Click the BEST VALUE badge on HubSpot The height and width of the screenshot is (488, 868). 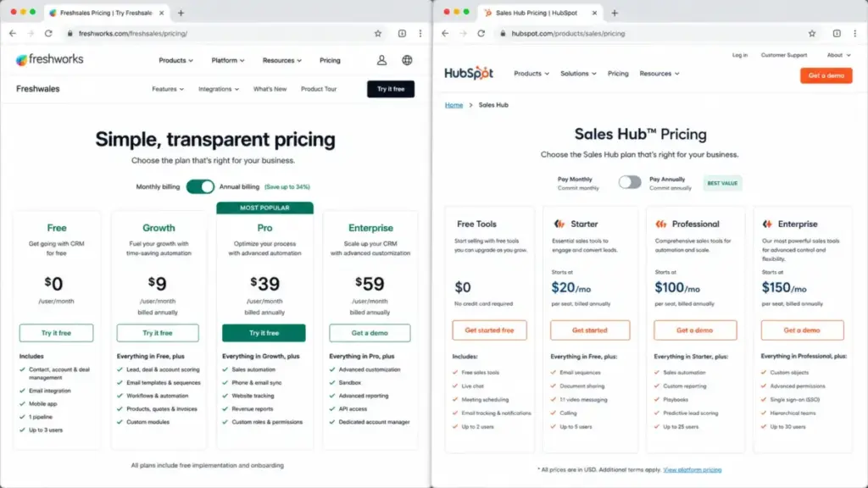tap(722, 183)
